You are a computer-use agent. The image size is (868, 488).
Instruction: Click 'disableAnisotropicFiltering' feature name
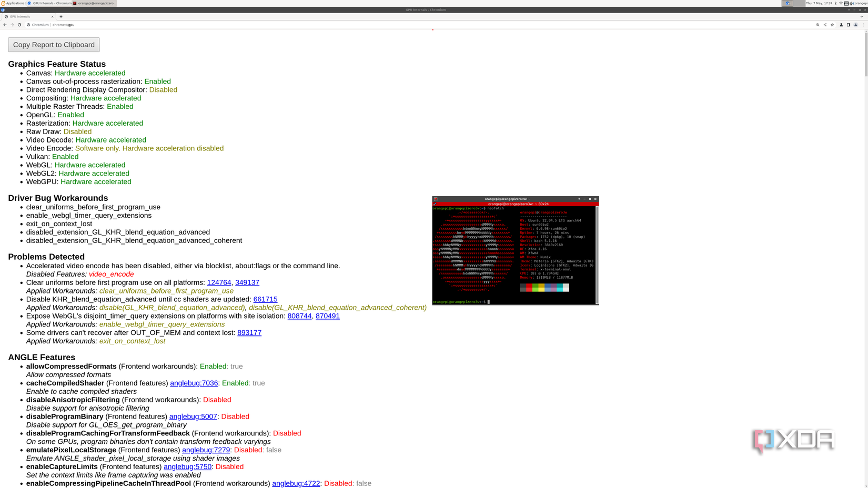pos(73,400)
